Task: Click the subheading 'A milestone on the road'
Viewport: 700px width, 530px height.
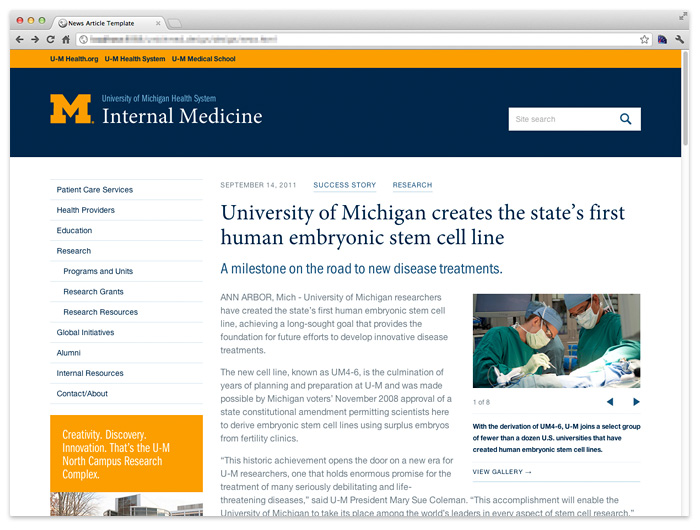Action: (x=361, y=269)
